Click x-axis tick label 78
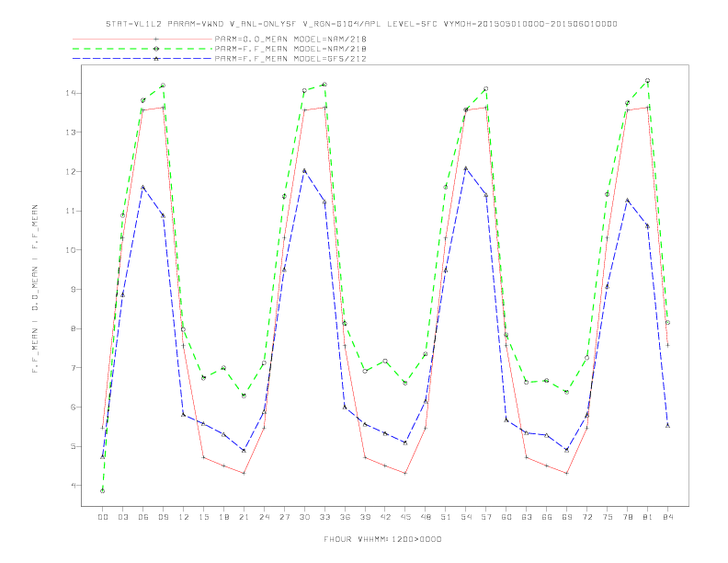Viewport: 728px width, 563px height. pyautogui.click(x=627, y=517)
